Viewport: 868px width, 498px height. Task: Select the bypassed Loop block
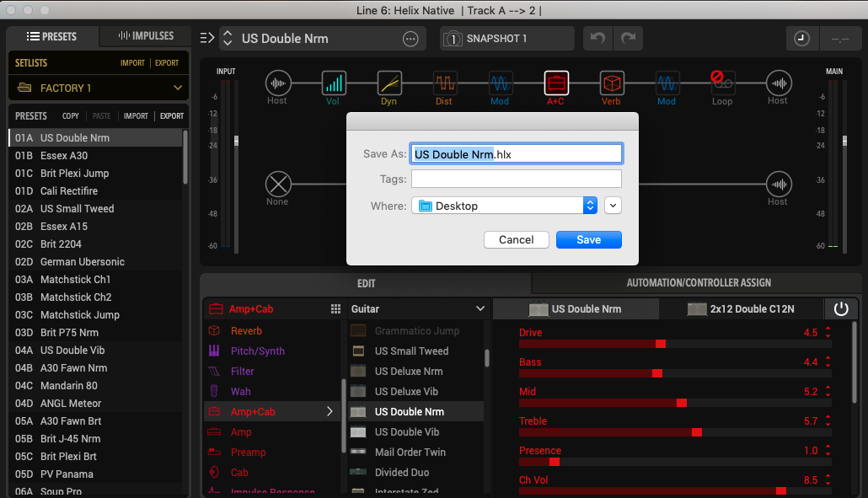point(722,83)
